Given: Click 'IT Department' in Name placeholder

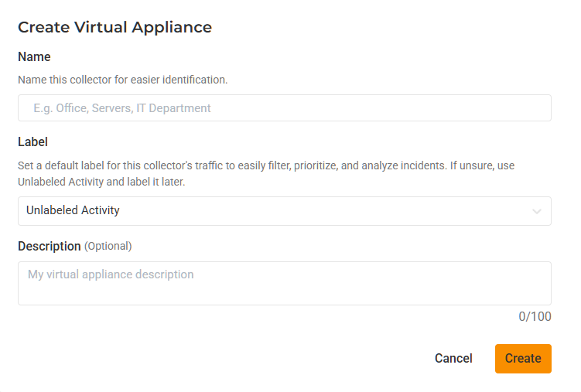Looking at the screenshot, I should (173, 108).
